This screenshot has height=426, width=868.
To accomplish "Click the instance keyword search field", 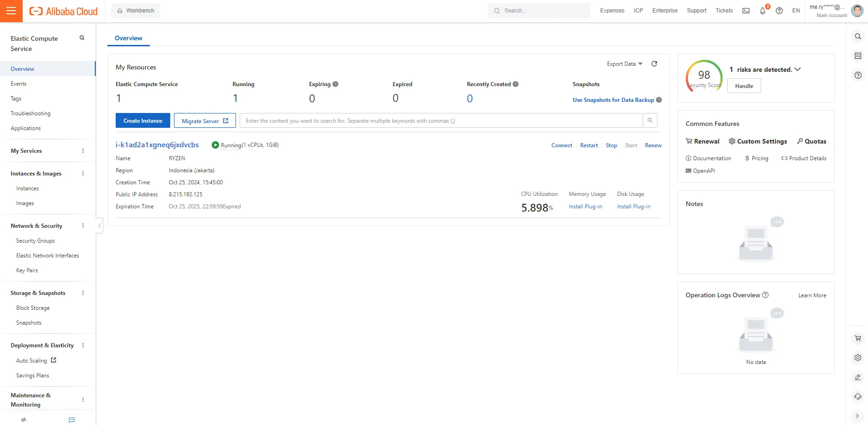I will (441, 120).
